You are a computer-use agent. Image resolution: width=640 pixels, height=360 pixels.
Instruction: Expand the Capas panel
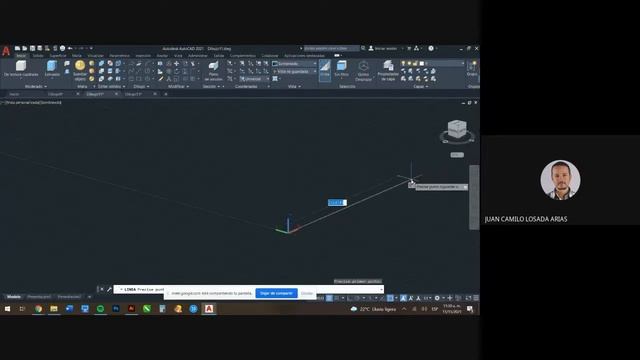pos(420,87)
